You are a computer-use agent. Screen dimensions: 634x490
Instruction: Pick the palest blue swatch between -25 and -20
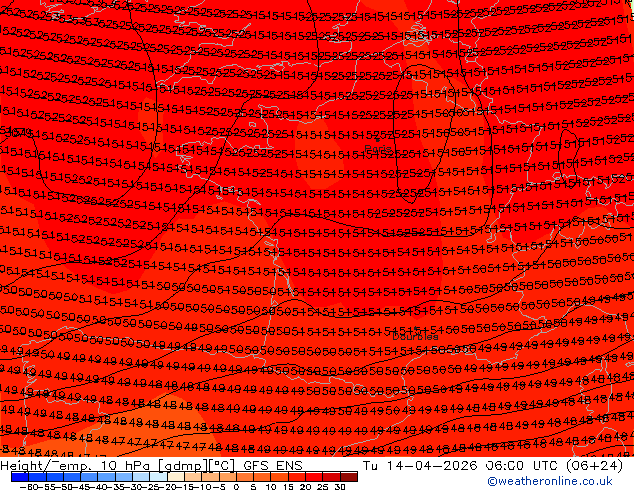[x=158, y=477]
